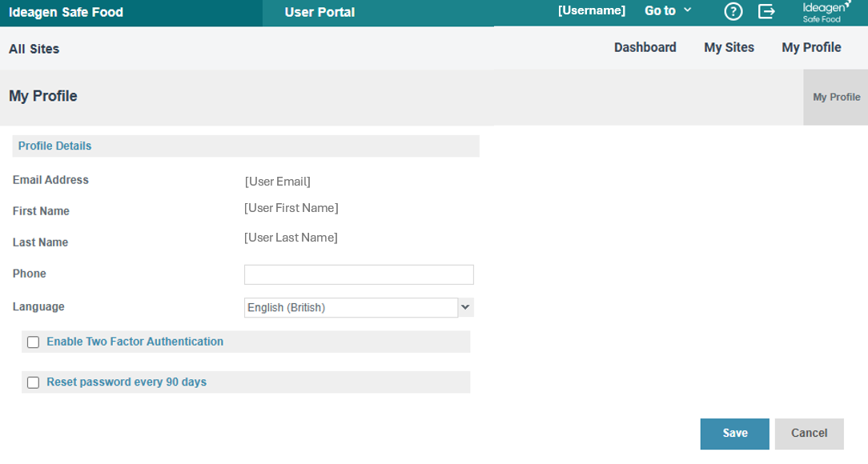The image size is (868, 464).
Task: Click the Reset password every 90 days label
Action: [127, 382]
